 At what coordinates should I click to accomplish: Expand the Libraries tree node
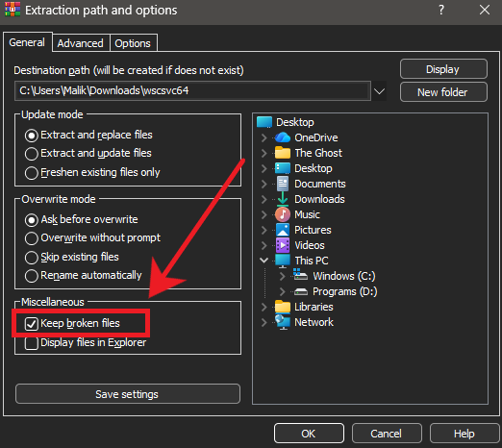pyautogui.click(x=264, y=307)
